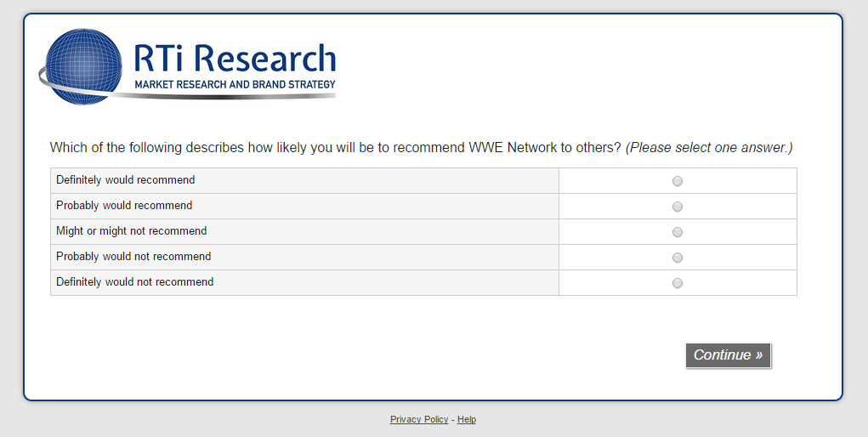
Task: Click the Market Research and Brand Strategy tagline
Action: coord(235,84)
